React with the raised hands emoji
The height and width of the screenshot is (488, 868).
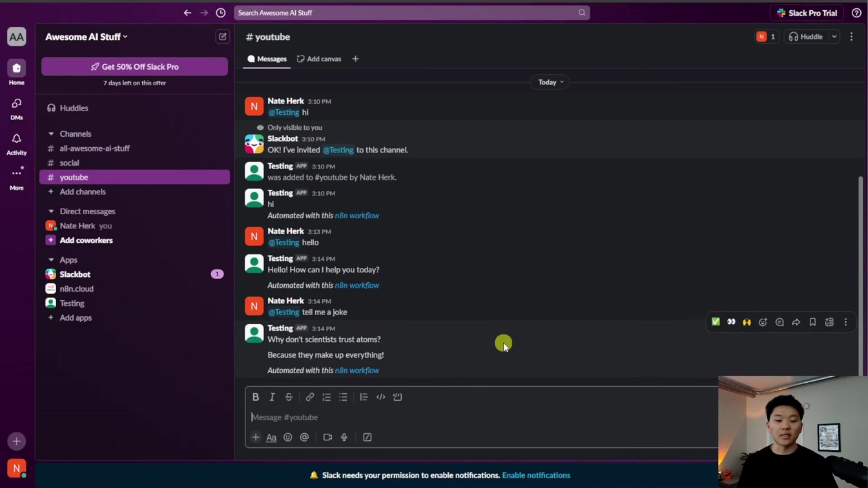747,322
